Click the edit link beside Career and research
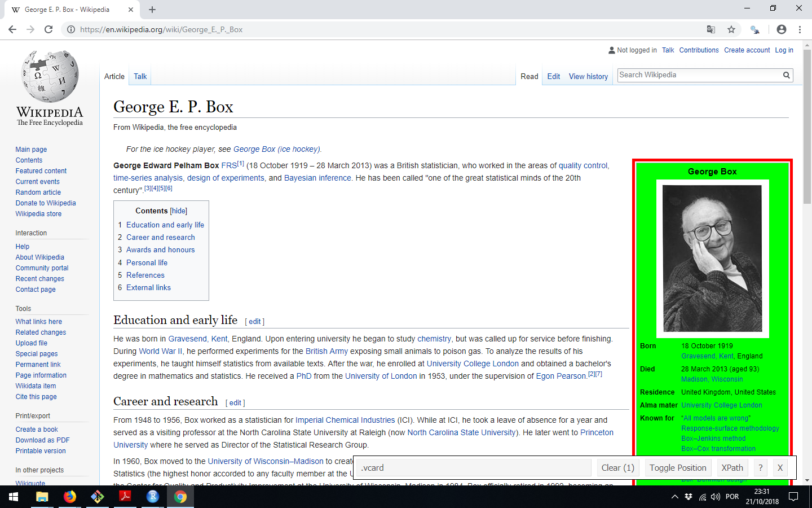Viewport: 812px width, 508px height. [235, 402]
